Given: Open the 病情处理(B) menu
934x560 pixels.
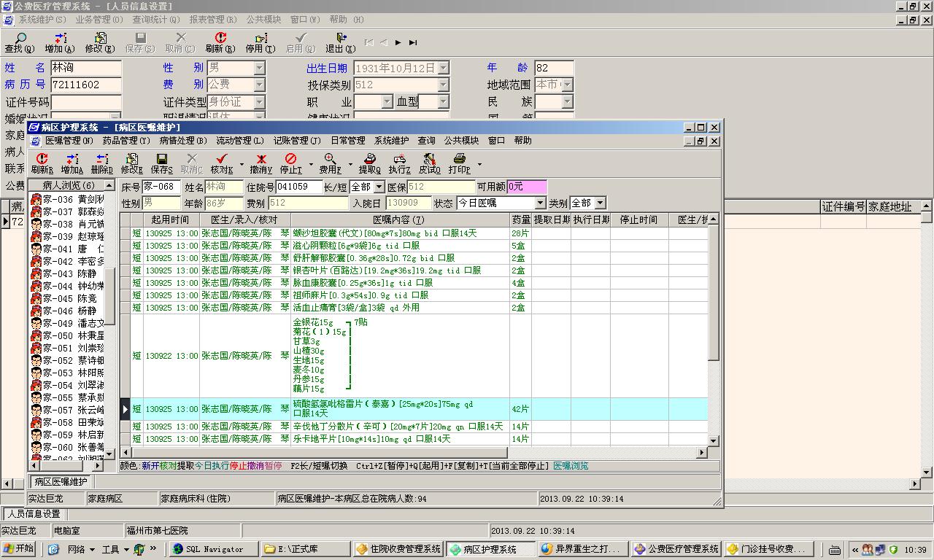Looking at the screenshot, I should tap(183, 141).
